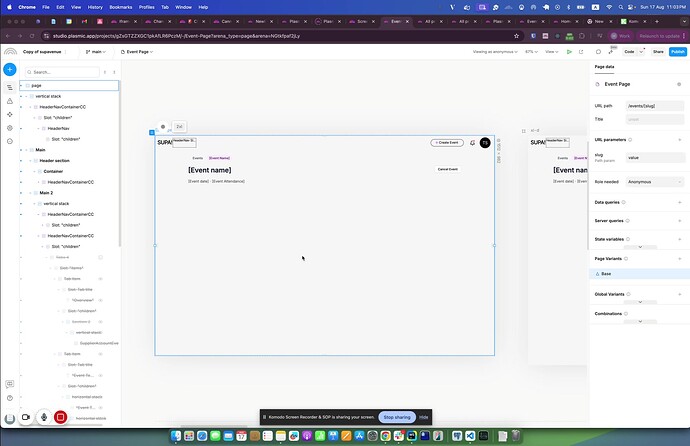Toggle the recorder microphone button
The height and width of the screenshot is (446, 690).
click(43, 417)
